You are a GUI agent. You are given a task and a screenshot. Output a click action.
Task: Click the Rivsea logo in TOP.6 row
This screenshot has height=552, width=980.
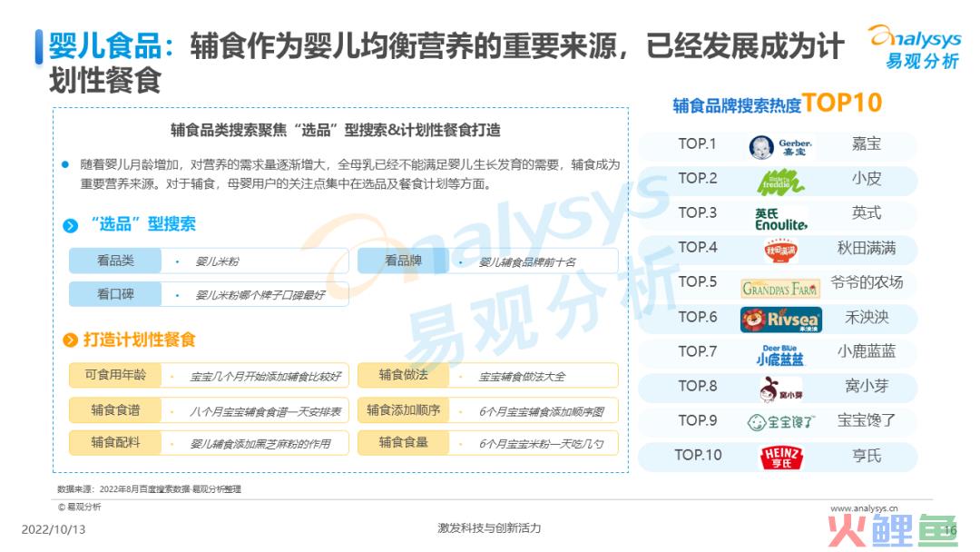(x=780, y=320)
